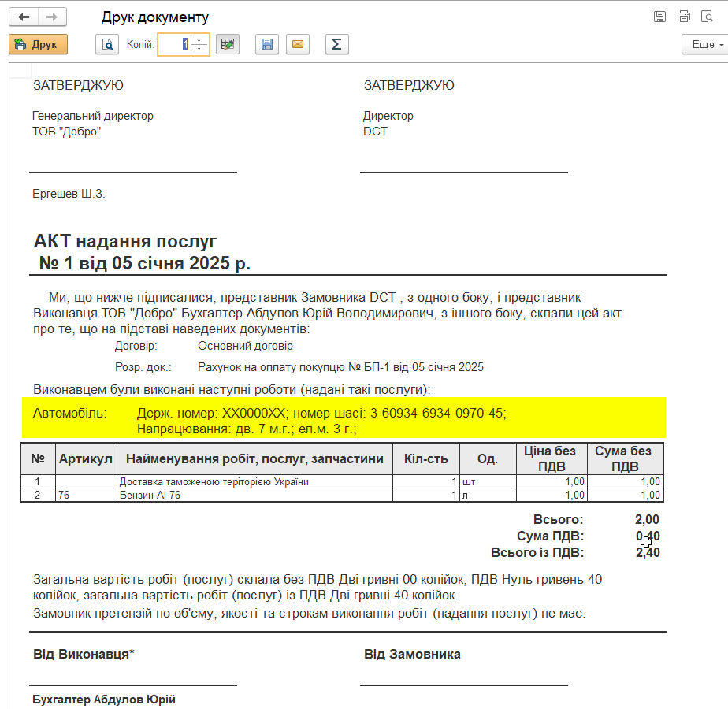Image resolution: width=728 pixels, height=709 pixels.
Task: Click the Всього total value 2,00
Action: click(647, 520)
